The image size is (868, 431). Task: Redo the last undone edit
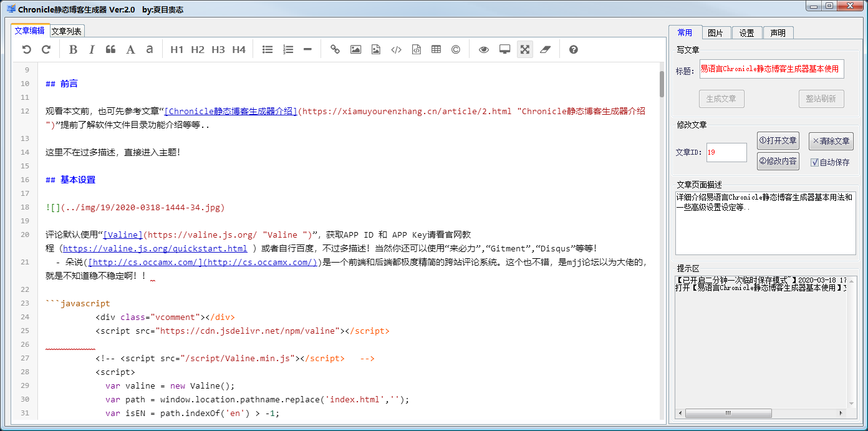pyautogui.click(x=46, y=49)
